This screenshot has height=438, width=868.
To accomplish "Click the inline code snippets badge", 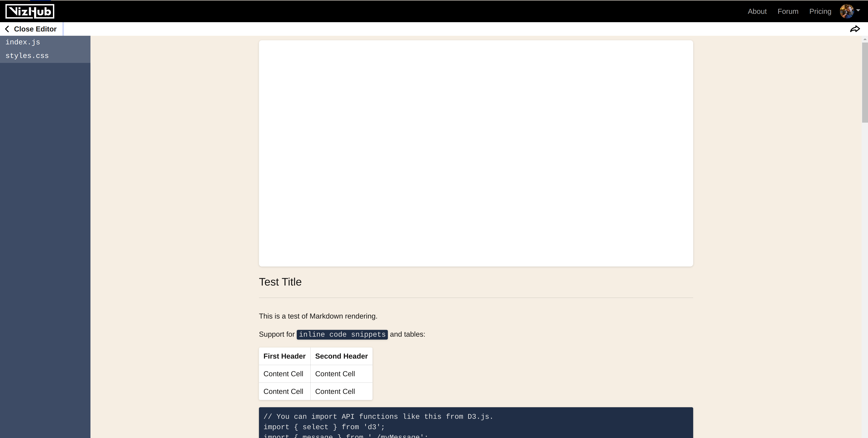I will 342,334.
